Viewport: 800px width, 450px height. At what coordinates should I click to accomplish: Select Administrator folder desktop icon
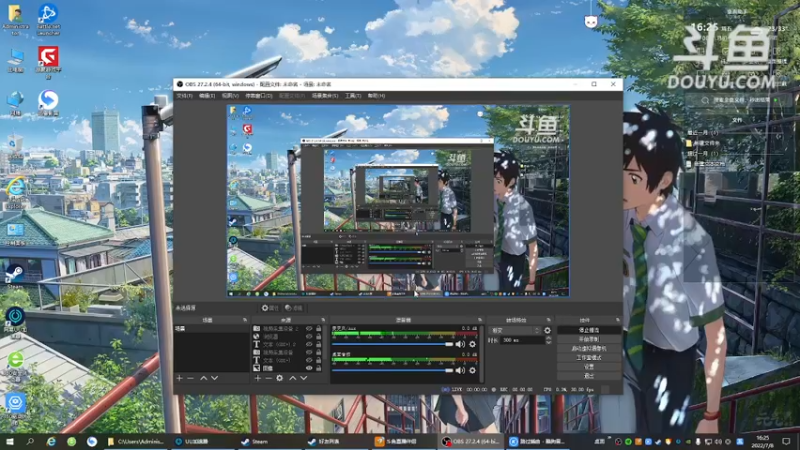(x=15, y=19)
